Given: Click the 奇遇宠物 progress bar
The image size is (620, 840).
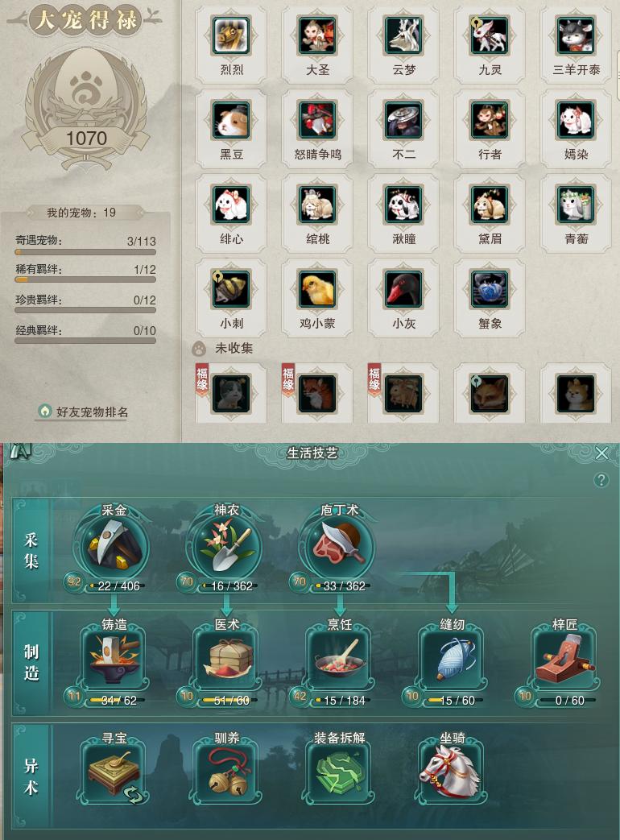Looking at the screenshot, I should (85, 252).
